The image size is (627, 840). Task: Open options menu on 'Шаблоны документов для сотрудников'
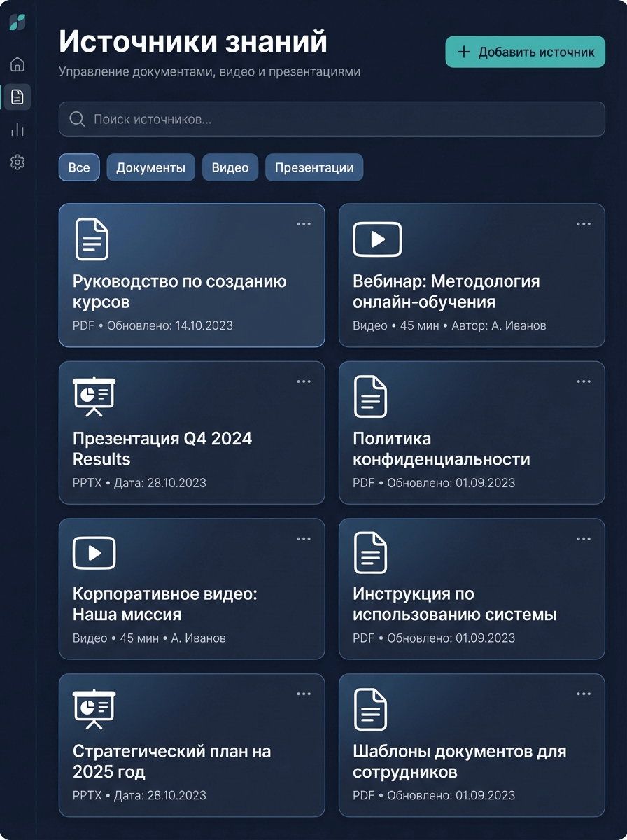(x=584, y=693)
